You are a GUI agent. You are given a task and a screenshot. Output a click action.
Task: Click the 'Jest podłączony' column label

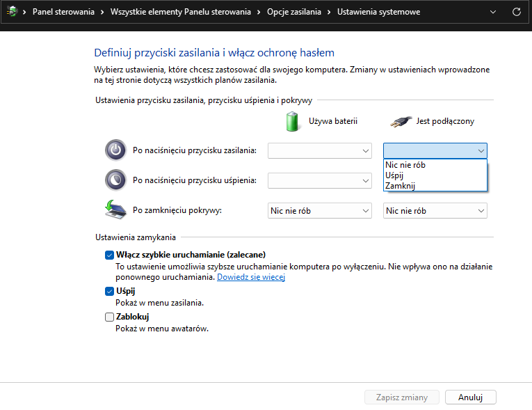(445, 121)
